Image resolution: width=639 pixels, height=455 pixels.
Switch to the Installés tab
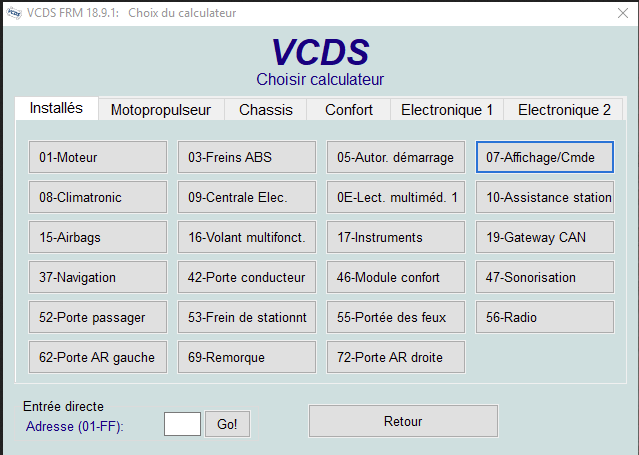click(x=56, y=108)
